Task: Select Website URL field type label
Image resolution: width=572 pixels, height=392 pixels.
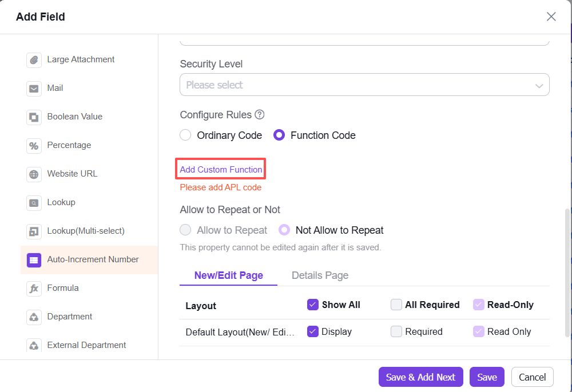Action: click(x=72, y=173)
